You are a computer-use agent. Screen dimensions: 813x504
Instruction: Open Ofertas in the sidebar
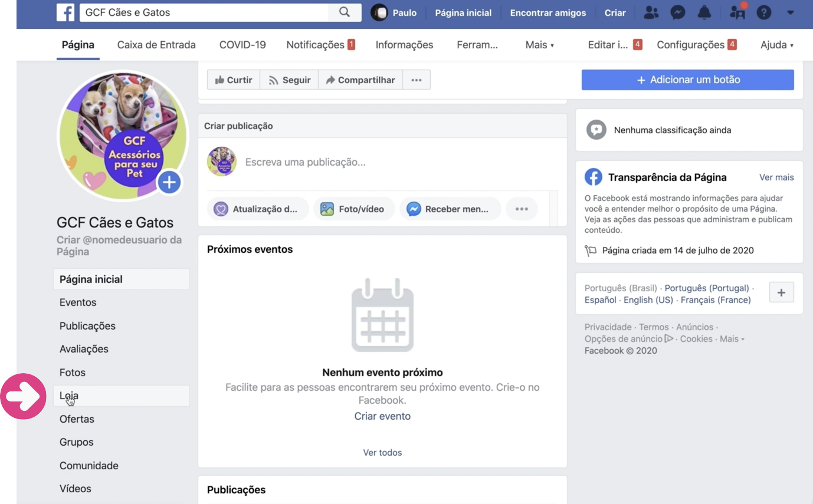[x=122, y=419]
